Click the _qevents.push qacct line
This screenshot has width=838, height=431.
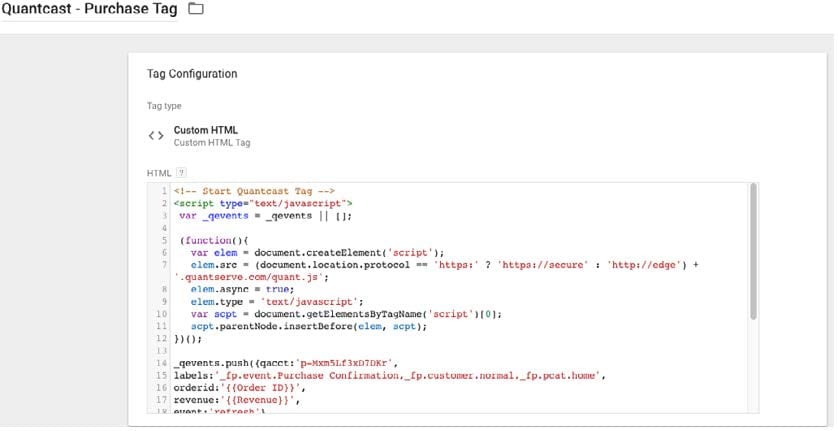286,363
